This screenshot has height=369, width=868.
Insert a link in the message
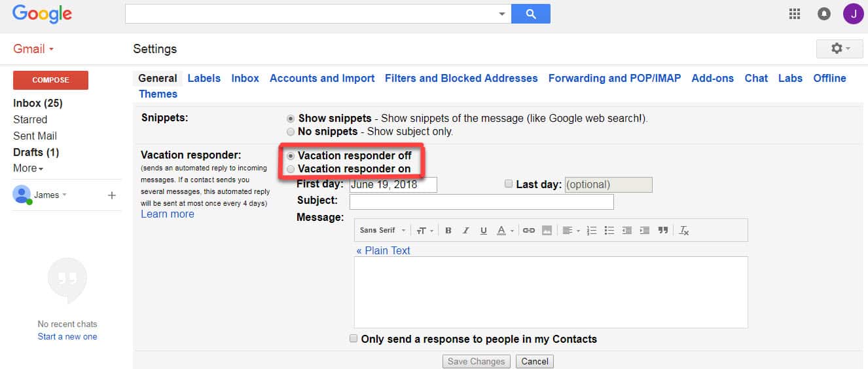tap(529, 230)
